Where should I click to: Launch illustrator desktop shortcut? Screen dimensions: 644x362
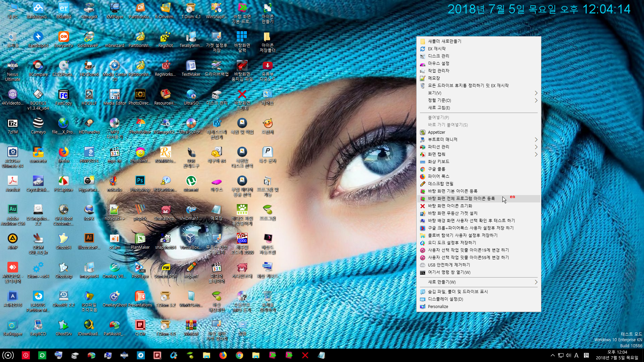[x=89, y=241]
